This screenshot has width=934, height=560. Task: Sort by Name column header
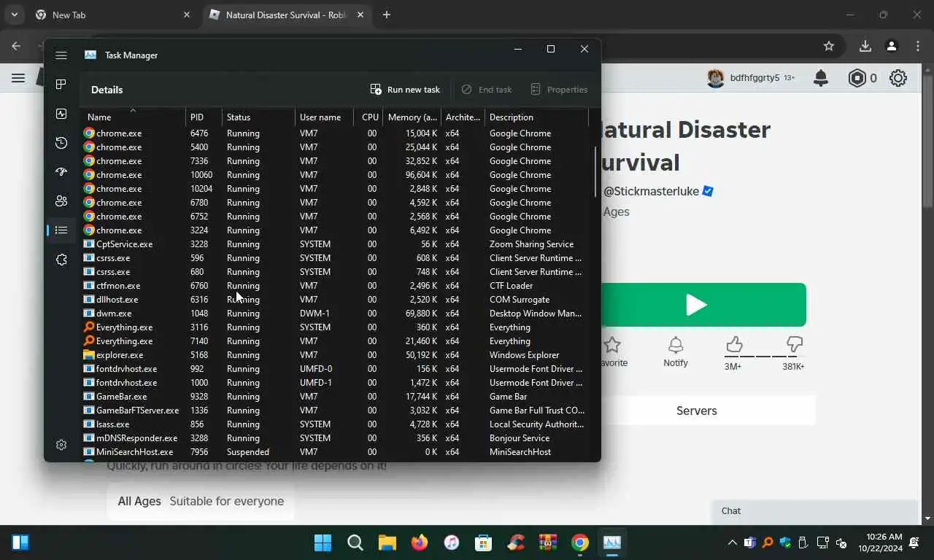(133, 117)
